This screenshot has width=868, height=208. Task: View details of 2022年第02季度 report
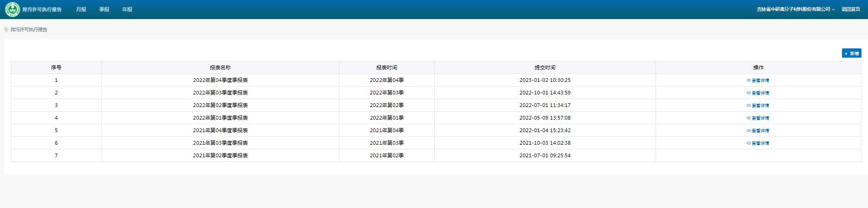[758, 106]
